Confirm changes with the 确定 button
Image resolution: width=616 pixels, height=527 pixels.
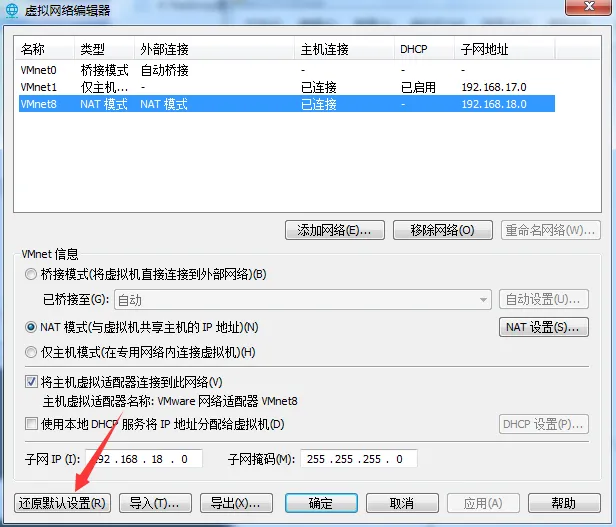click(320, 503)
